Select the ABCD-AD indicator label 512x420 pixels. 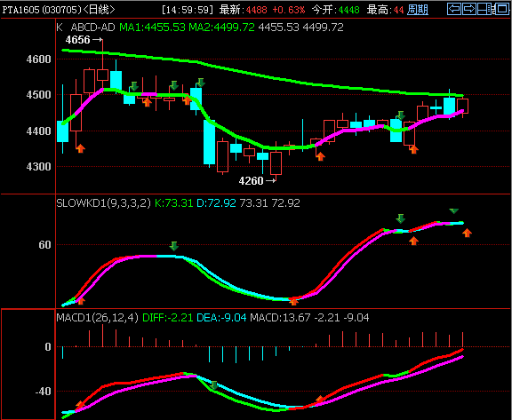[x=92, y=28]
